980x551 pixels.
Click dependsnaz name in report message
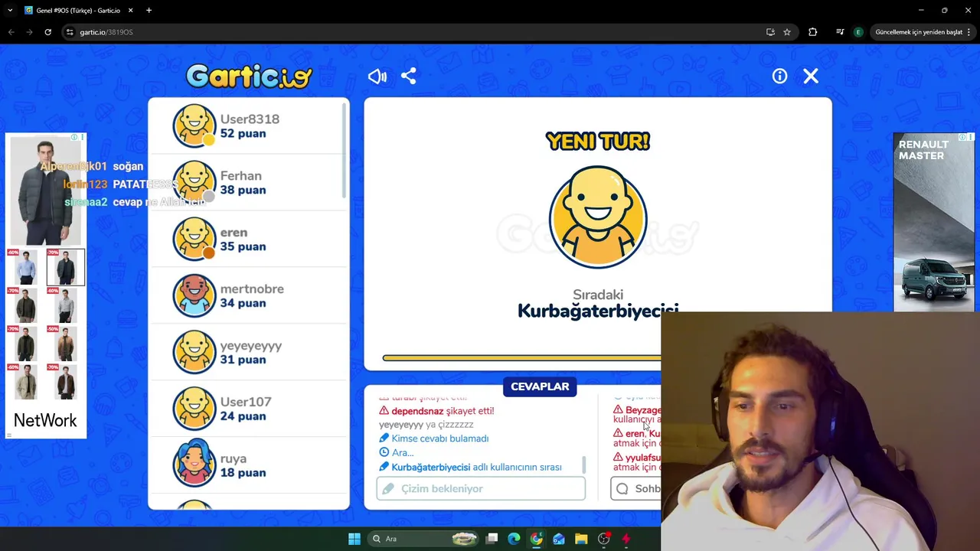pos(417,411)
